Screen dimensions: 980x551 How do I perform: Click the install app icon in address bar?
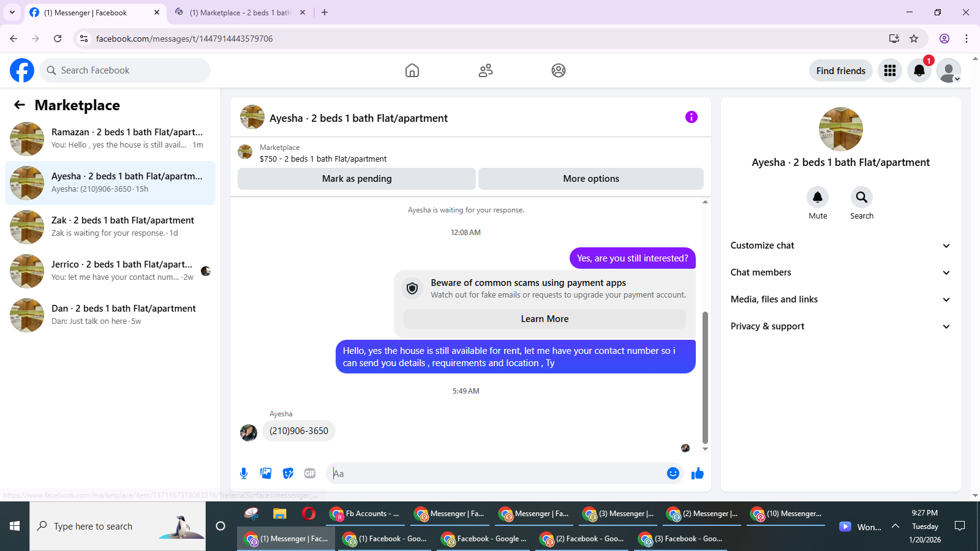[894, 39]
